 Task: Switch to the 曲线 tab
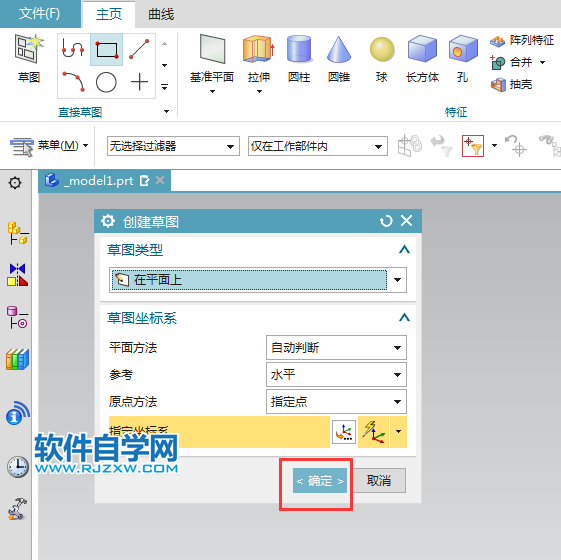pos(161,14)
